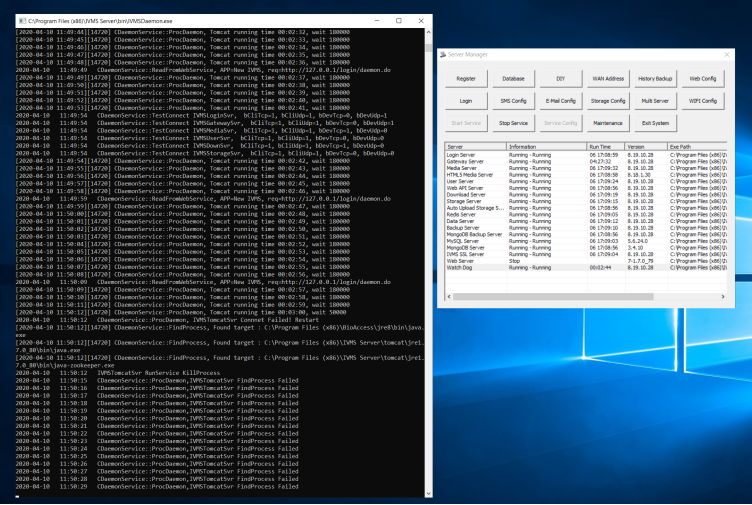Viewport: 752px width, 505px height.
Task: Click the IVMSDaemon console window icon
Action: point(22,21)
